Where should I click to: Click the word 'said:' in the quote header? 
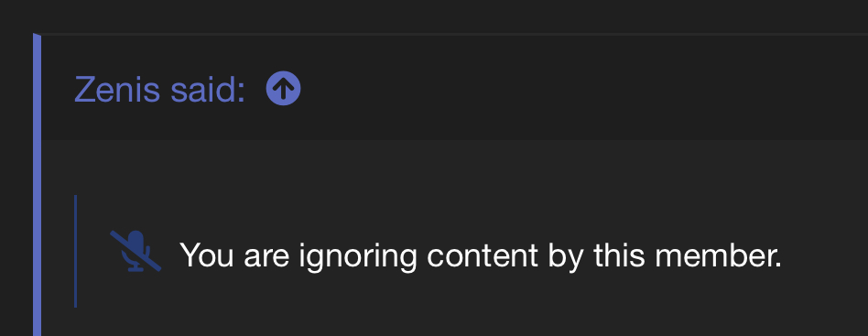208,89
